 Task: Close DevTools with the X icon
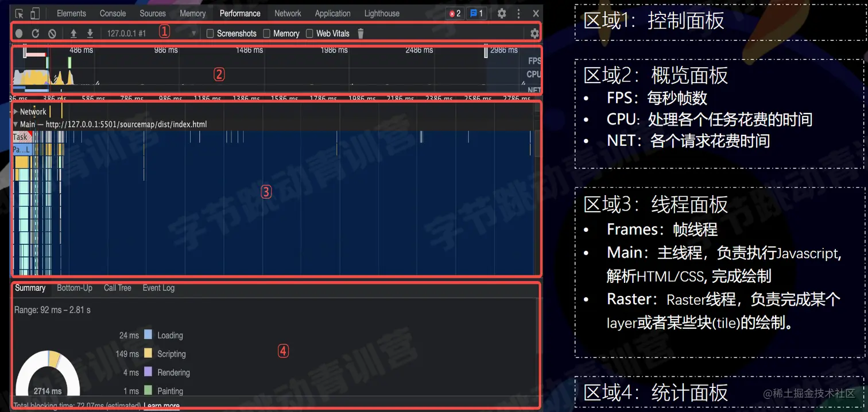pos(536,13)
